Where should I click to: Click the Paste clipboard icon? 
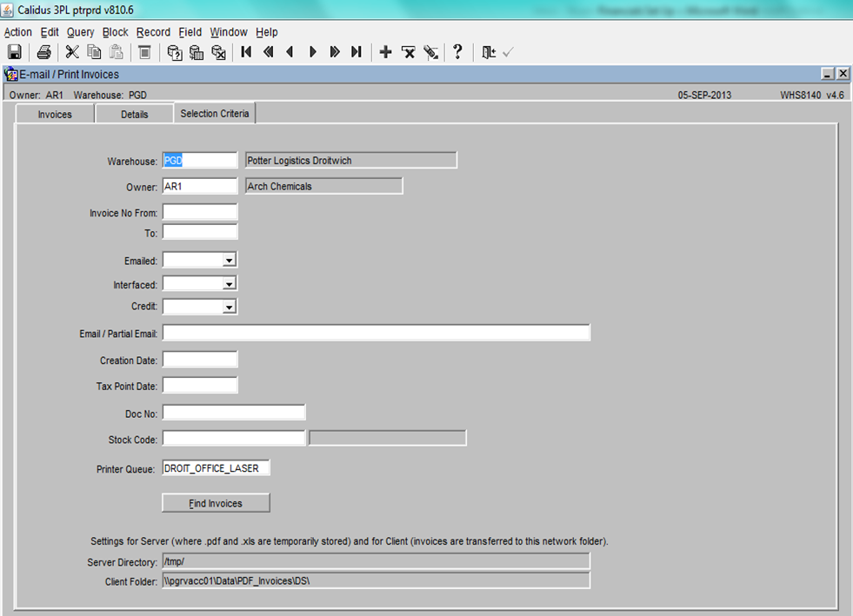116,52
